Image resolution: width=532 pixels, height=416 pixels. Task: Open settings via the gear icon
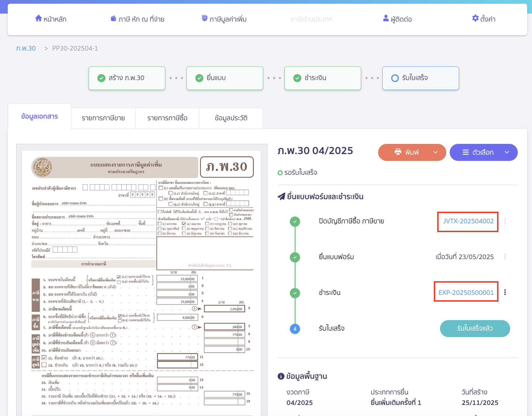coord(475,18)
